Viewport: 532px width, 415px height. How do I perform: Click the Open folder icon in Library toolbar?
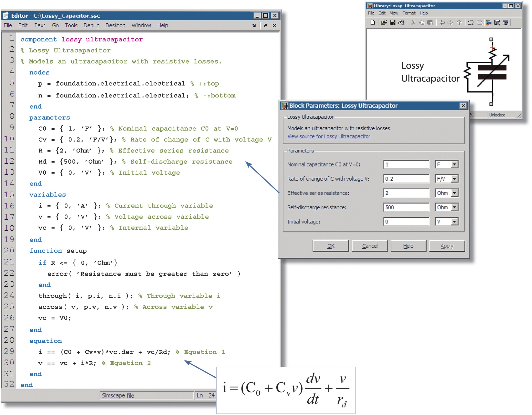384,23
